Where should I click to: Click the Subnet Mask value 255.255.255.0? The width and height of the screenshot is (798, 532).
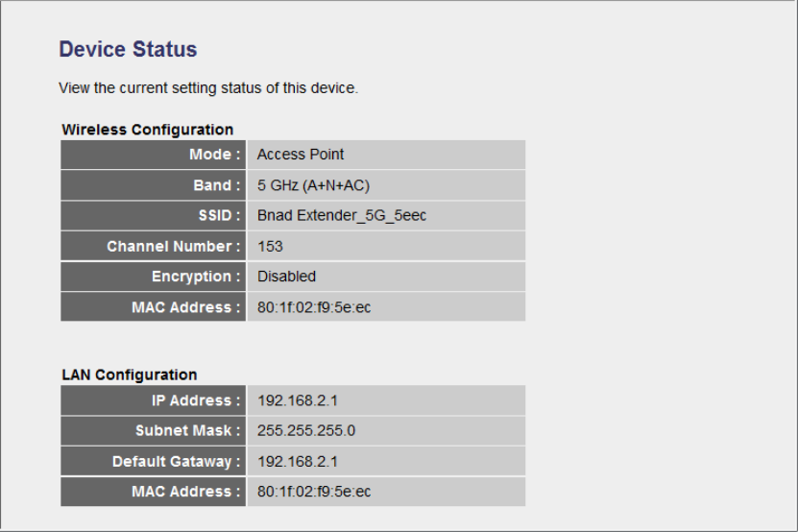(306, 431)
